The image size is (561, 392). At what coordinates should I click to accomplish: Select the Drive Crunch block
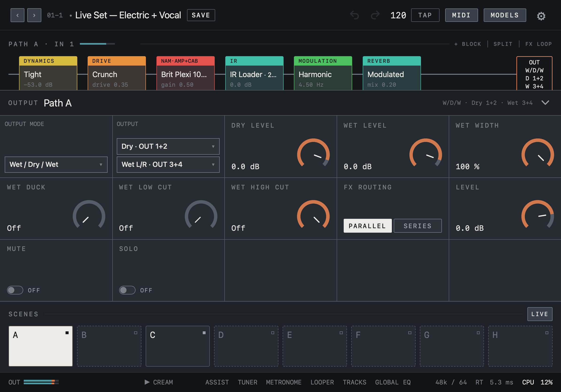(117, 73)
